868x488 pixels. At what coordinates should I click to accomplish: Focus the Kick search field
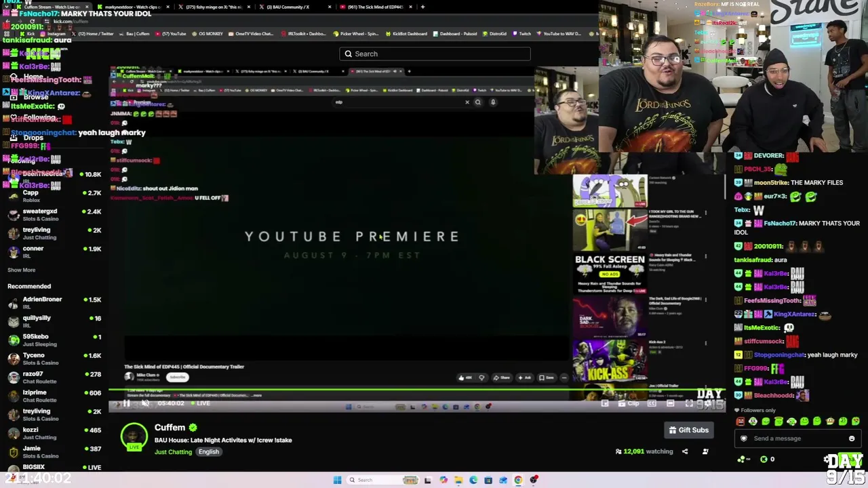(435, 54)
